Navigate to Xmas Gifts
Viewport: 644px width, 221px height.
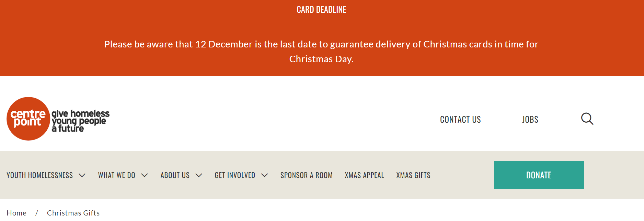(x=413, y=175)
